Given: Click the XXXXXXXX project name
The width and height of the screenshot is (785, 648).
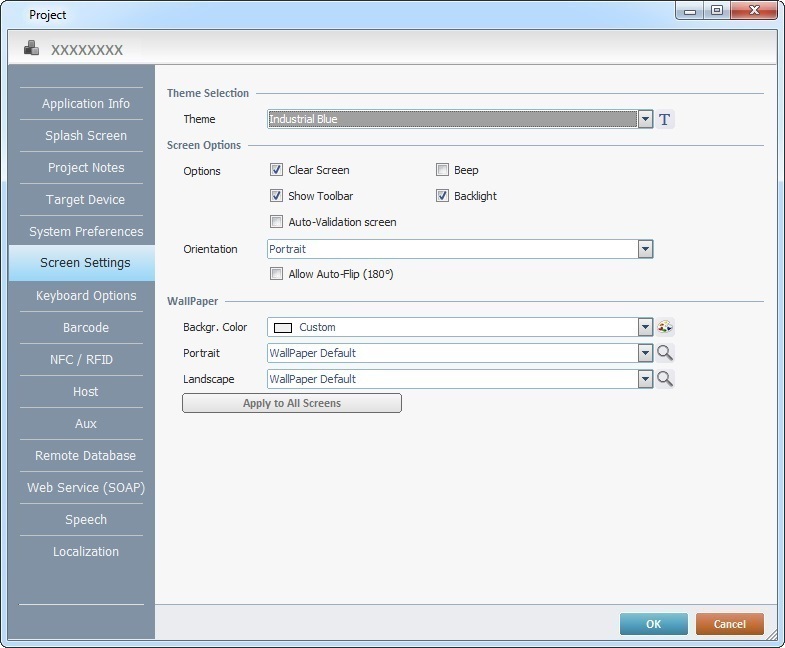Looking at the screenshot, I should pos(87,50).
